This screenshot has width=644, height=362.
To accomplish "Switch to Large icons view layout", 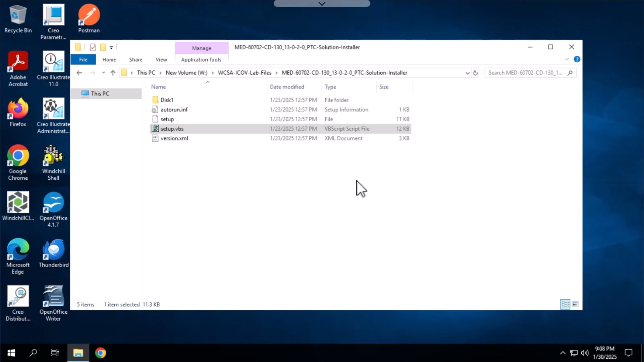I will pyautogui.click(x=575, y=304).
